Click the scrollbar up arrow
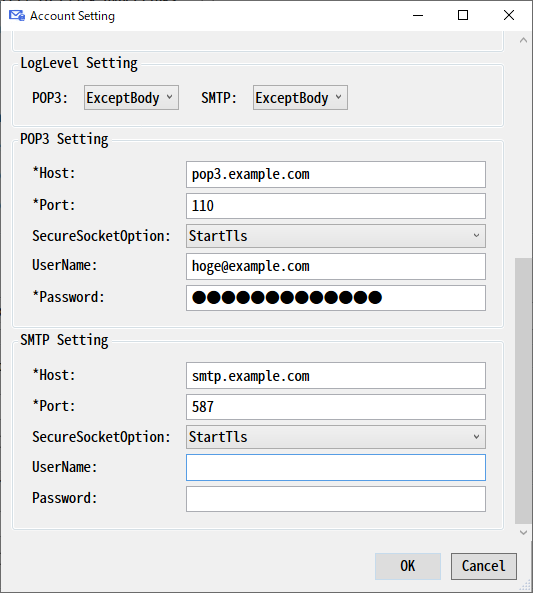Viewport: 533px width, 593px height. coord(524,40)
